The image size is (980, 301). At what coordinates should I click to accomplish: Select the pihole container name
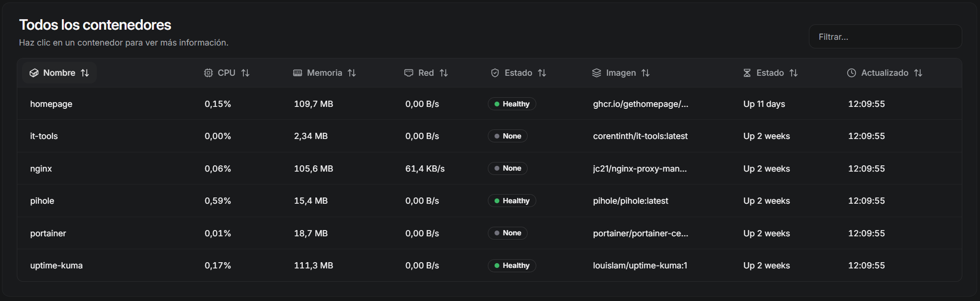[42, 201]
